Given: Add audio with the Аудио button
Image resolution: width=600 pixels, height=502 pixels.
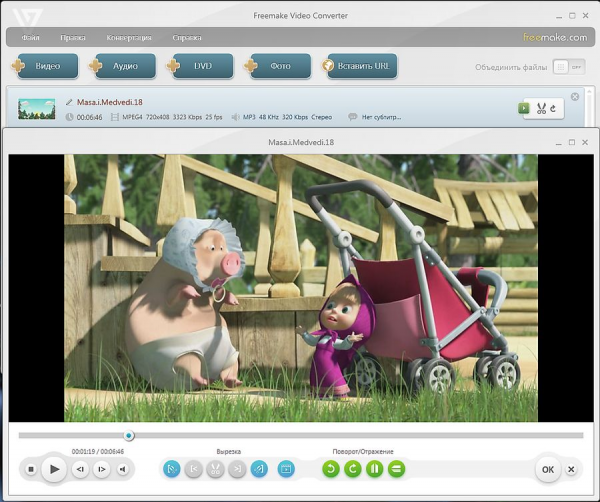Looking at the screenshot, I should 123,66.
